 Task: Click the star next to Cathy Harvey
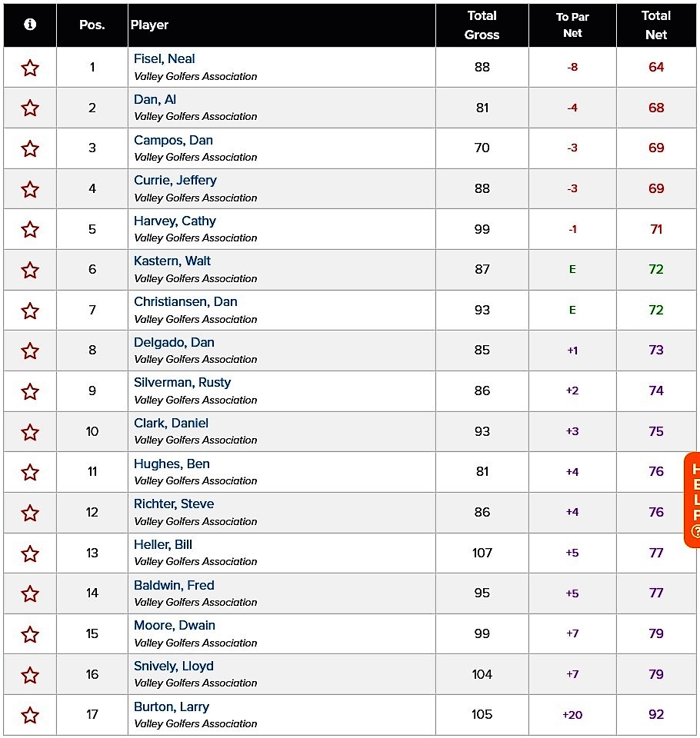tap(30, 229)
